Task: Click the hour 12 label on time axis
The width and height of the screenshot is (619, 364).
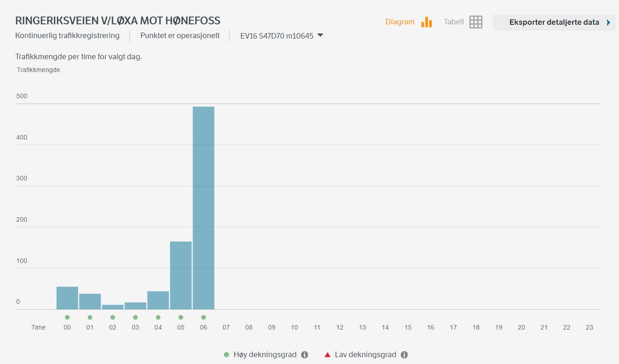Action: coord(340,327)
